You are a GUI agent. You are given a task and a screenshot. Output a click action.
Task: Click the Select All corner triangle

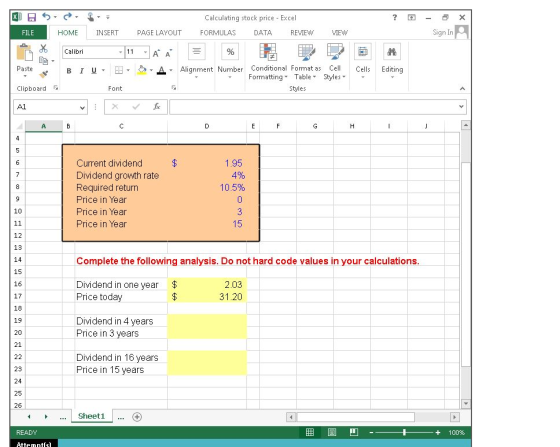coord(19,126)
